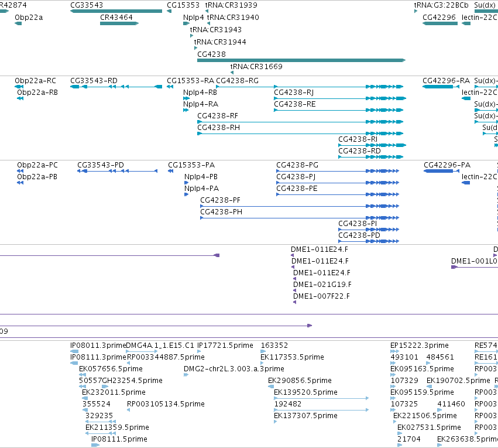This screenshot has height=448, width=498.
Task: Click the CG42296-PA protein
Action: tap(441, 171)
